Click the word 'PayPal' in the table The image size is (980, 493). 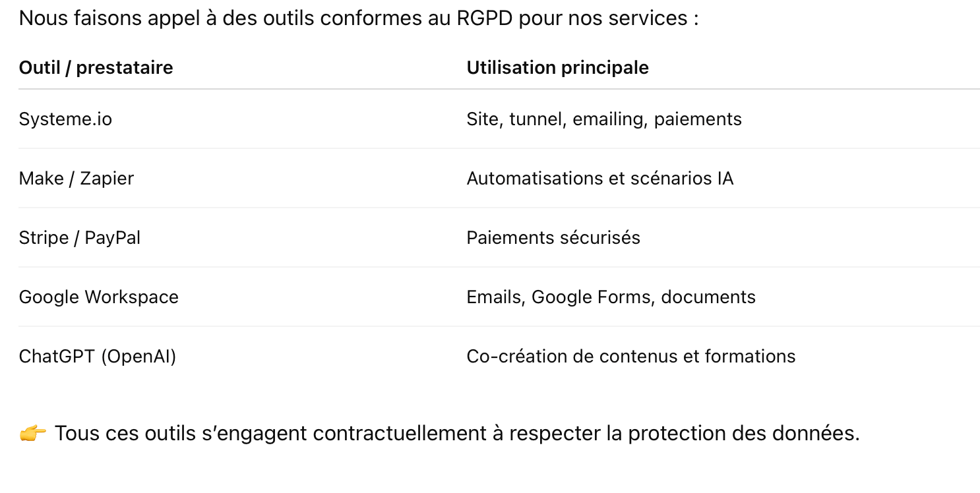[113, 238]
